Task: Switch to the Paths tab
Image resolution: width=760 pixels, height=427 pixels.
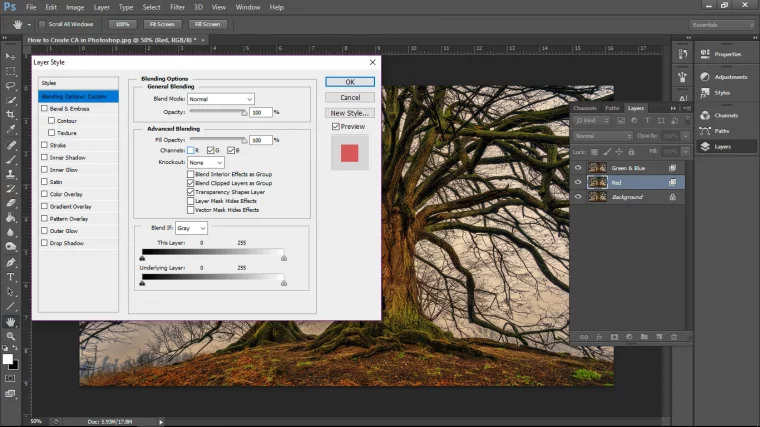Action: [x=612, y=108]
